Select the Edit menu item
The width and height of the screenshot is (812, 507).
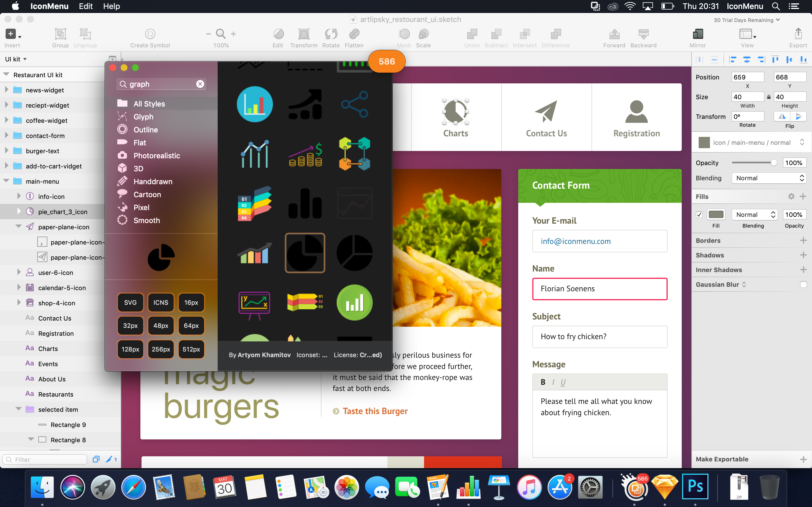tap(87, 6)
